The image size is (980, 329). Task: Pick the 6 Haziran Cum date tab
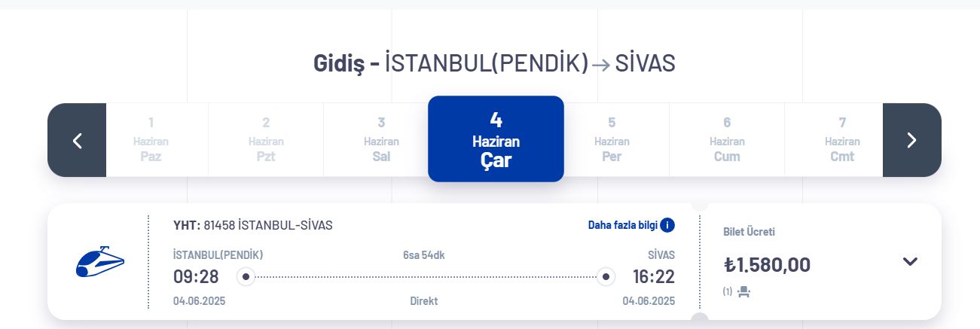[727, 140]
